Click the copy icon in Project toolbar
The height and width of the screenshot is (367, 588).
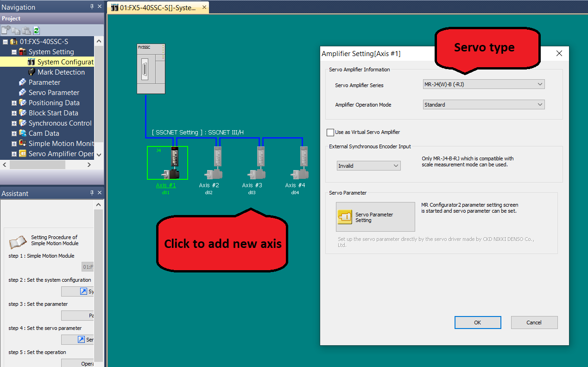pos(16,31)
